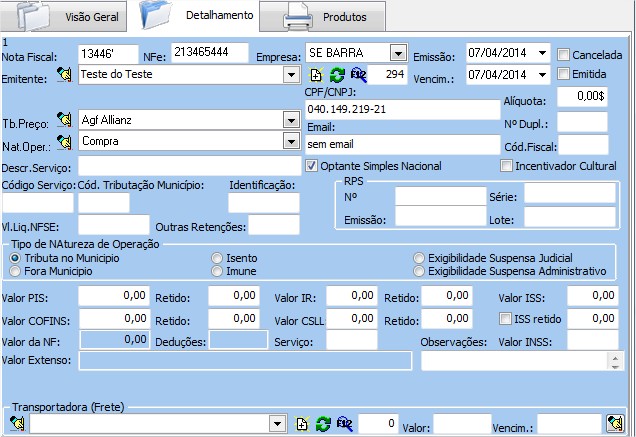Screen dimensions: 636x437
Task: Open the Empresa dropdown showing SE BARRA
Action: click(397, 53)
